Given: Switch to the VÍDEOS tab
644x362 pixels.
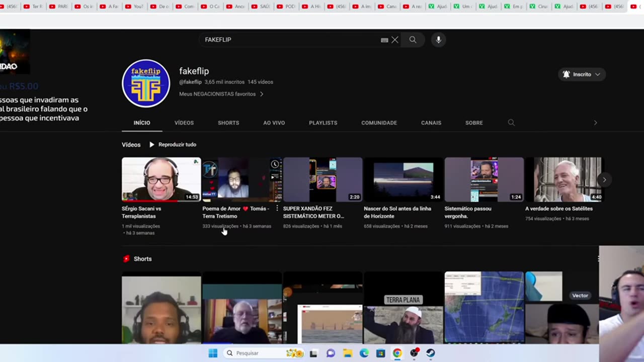Looking at the screenshot, I should click(x=184, y=123).
